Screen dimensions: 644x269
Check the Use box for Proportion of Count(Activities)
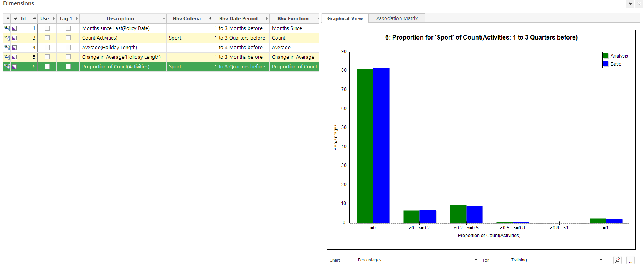click(47, 67)
